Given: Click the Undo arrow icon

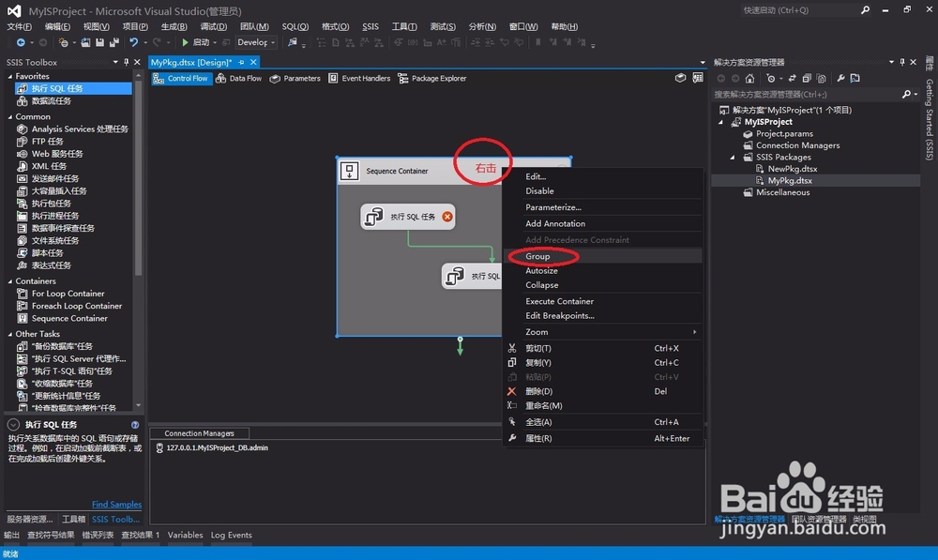Looking at the screenshot, I should point(133,42).
